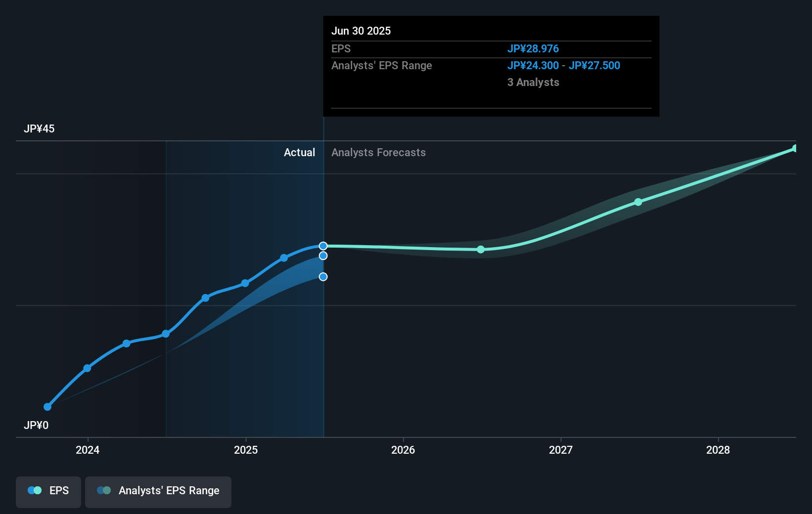Click the earliest 2023 EPS data point
The width and height of the screenshot is (812, 514).
[x=47, y=406]
